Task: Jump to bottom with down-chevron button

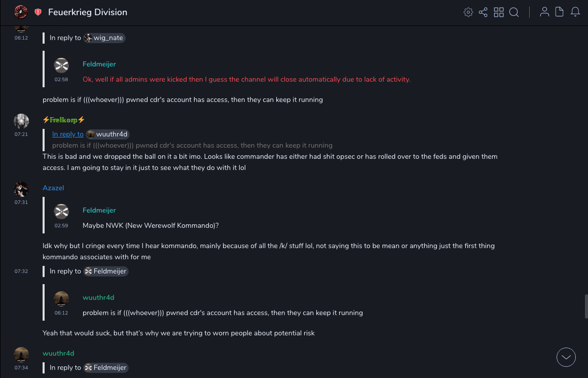Action: (x=566, y=357)
